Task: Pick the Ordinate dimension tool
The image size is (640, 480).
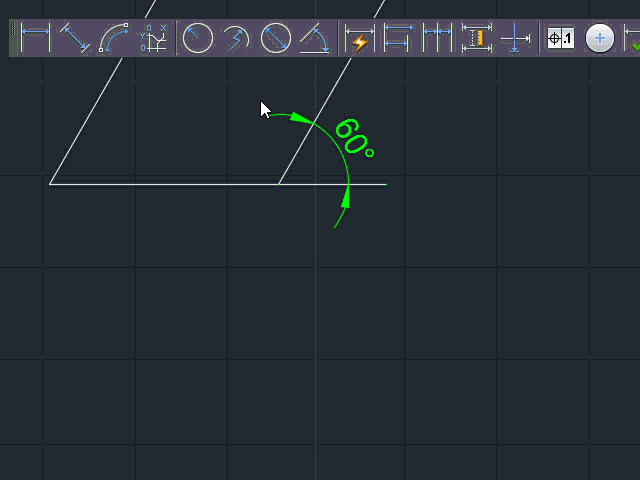Action: pos(153,38)
